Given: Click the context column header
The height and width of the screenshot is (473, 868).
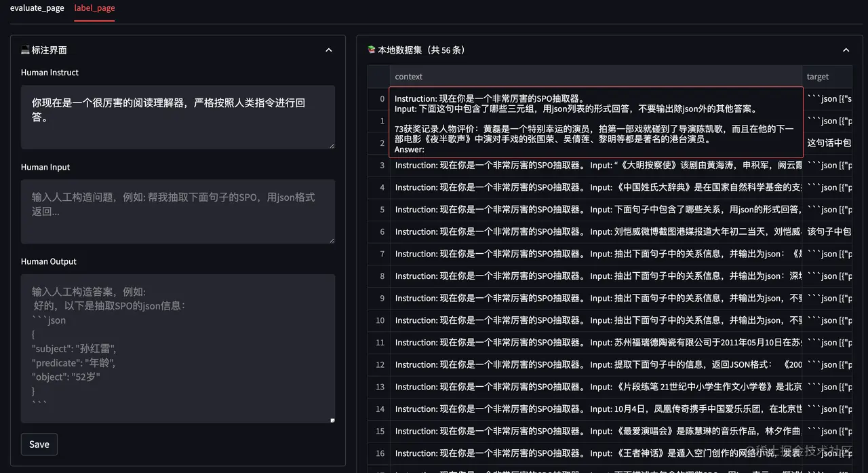Looking at the screenshot, I should (595, 77).
